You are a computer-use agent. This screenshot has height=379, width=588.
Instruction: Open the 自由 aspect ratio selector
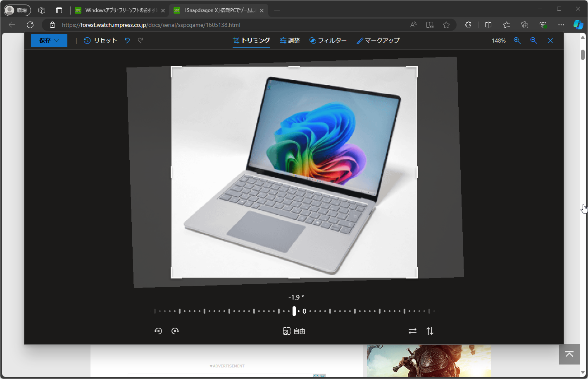click(294, 331)
